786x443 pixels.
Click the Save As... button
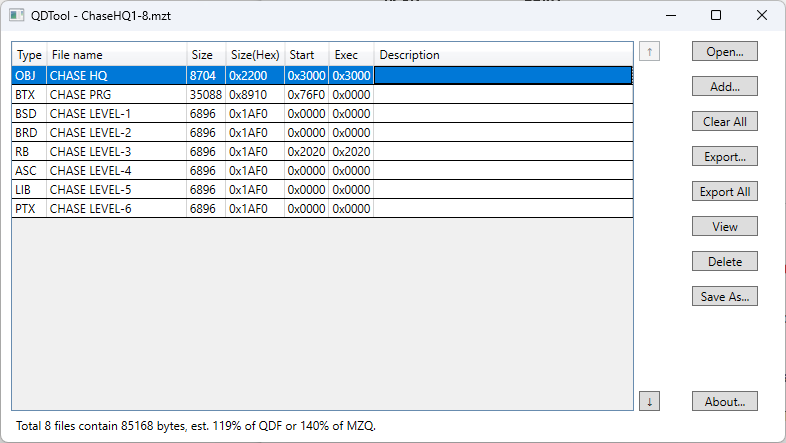point(724,296)
